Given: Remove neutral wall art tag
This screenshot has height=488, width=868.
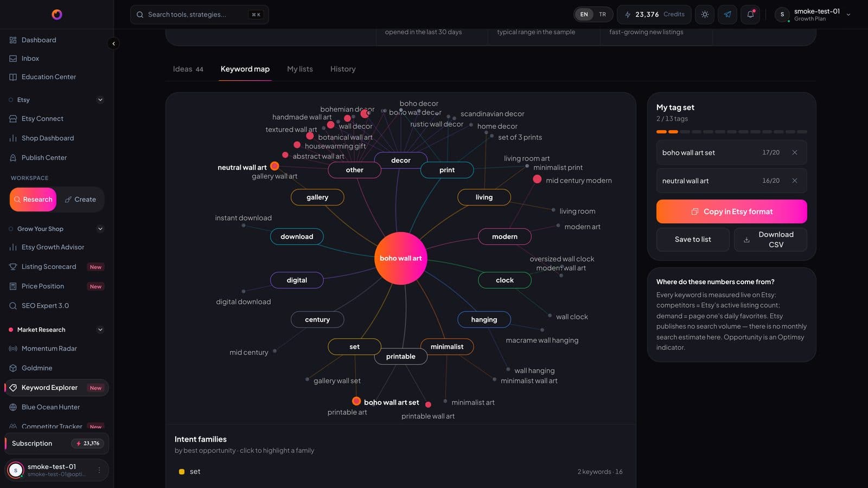Looking at the screenshot, I should coord(795,181).
